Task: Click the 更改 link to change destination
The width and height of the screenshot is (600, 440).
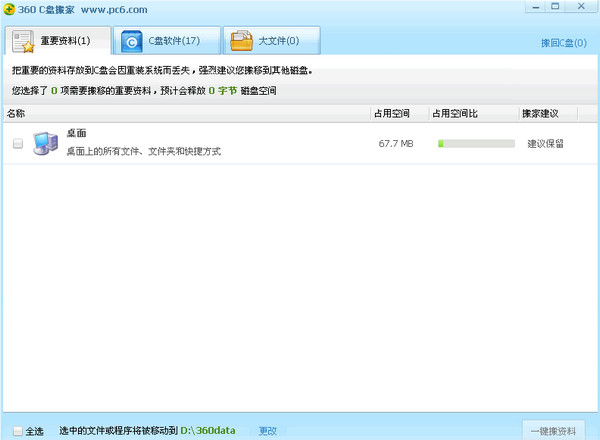Action: tap(267, 431)
